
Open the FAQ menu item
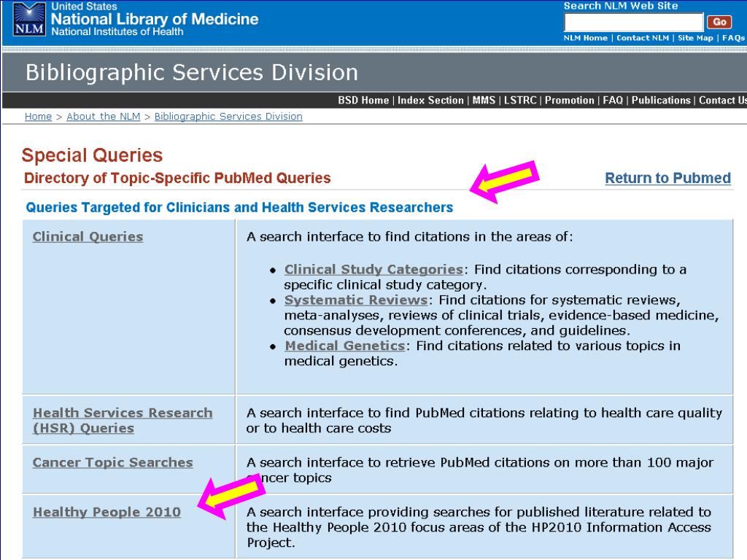pyautogui.click(x=613, y=101)
